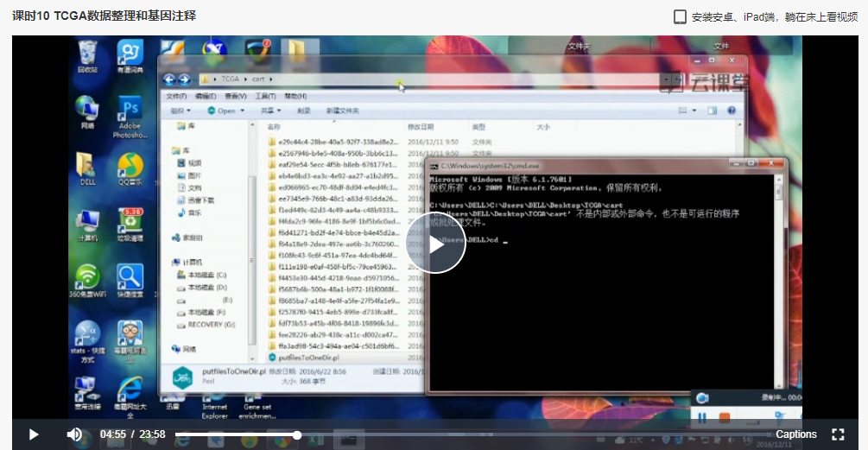This screenshot has height=450, width=868.
Task: Launch Adobe Photoshop desktop shortcut
Action: (130, 117)
